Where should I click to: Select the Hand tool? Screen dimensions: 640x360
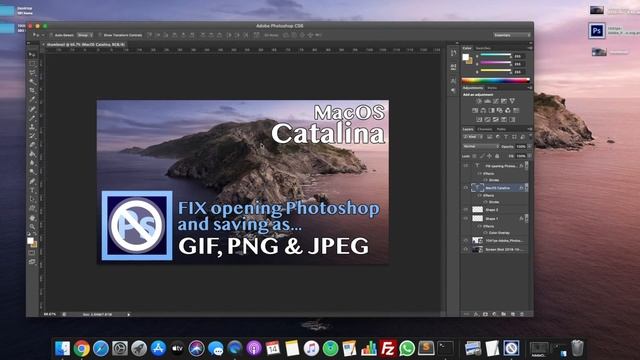[x=32, y=218]
